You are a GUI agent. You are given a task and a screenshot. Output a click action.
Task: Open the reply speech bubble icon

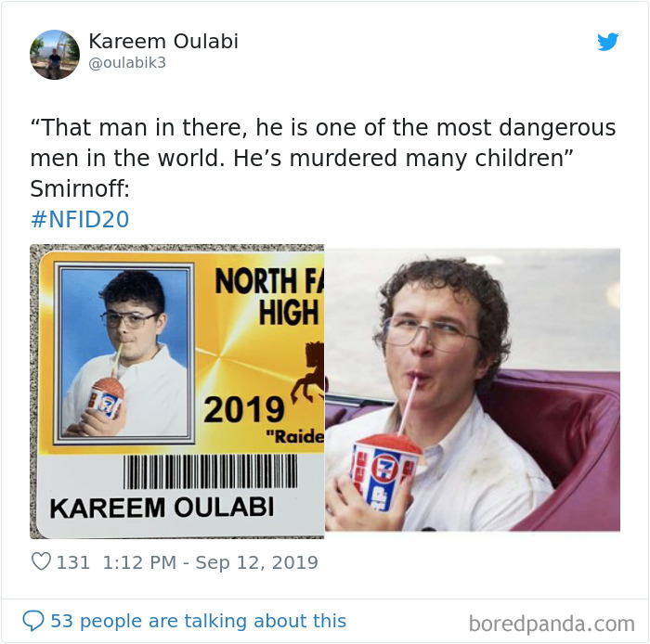(33, 621)
